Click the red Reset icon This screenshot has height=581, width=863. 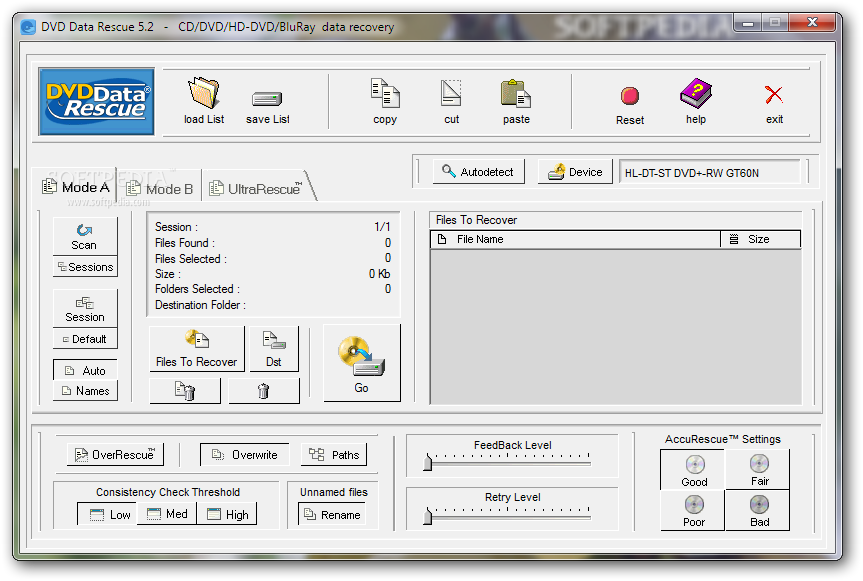pyautogui.click(x=630, y=96)
